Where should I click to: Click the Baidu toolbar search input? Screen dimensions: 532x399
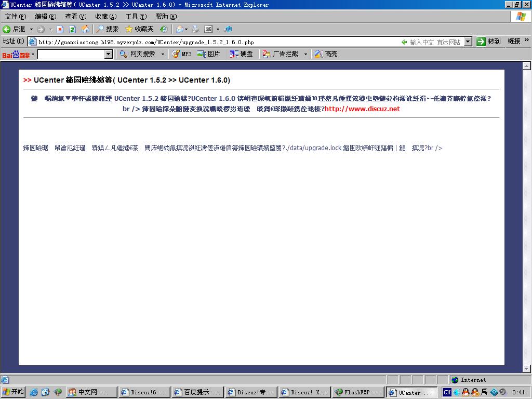pos(71,54)
